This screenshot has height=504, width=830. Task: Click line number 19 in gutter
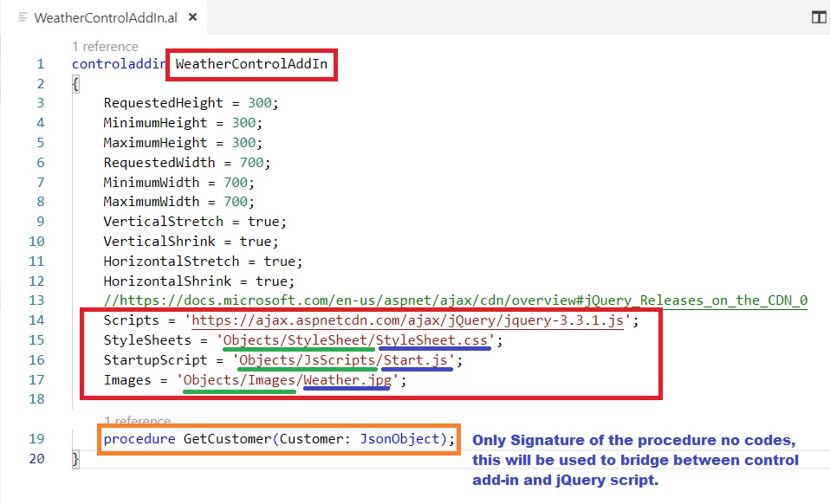click(36, 439)
